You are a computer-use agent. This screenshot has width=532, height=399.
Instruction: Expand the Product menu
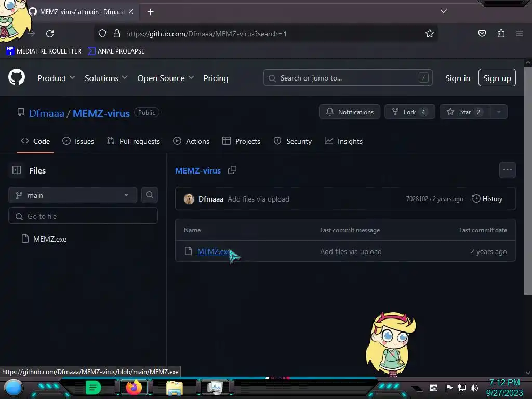(56, 78)
